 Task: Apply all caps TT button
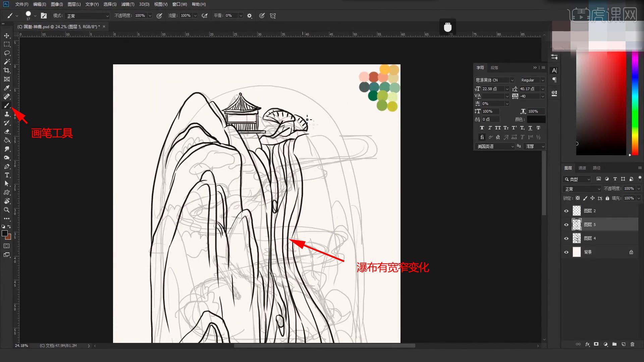click(498, 128)
